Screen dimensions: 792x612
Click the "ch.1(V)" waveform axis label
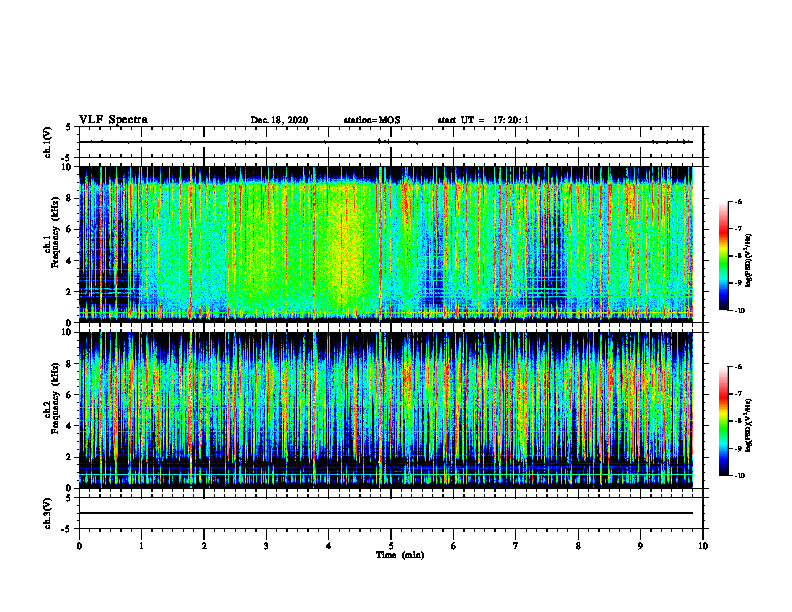[x=48, y=142]
